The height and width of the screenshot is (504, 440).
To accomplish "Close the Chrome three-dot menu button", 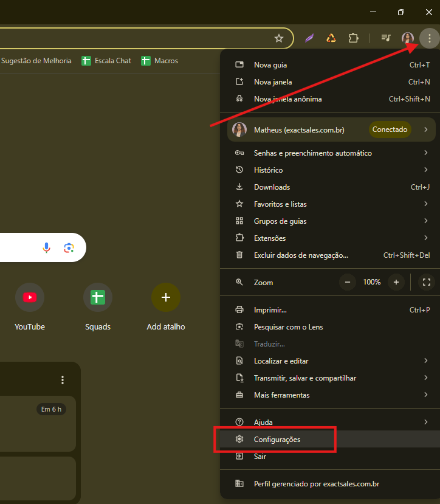I will (430, 38).
